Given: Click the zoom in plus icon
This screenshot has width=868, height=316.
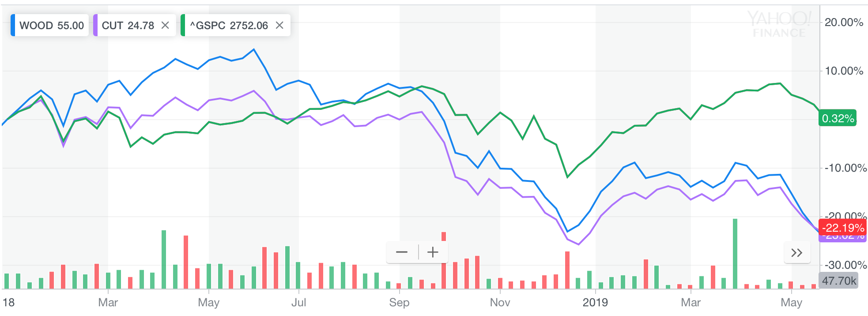Looking at the screenshot, I should (x=432, y=252).
